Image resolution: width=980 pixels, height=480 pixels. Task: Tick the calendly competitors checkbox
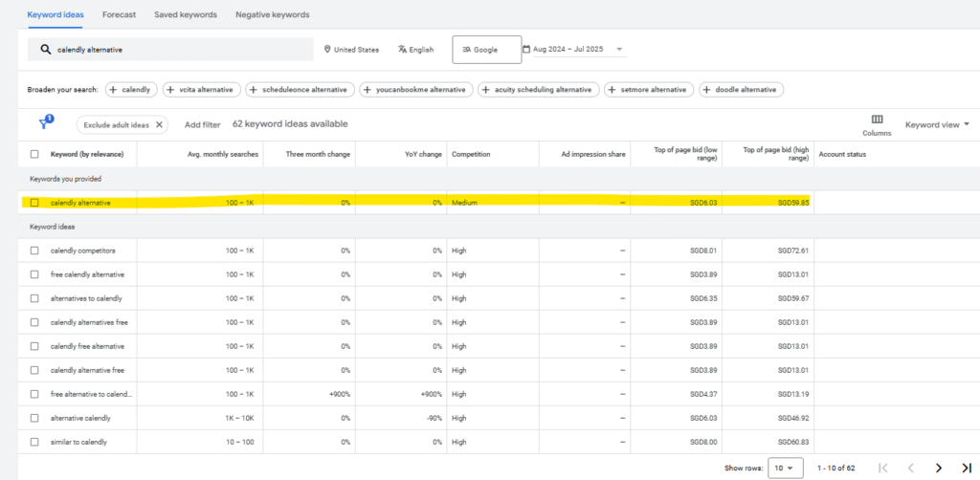click(x=34, y=251)
